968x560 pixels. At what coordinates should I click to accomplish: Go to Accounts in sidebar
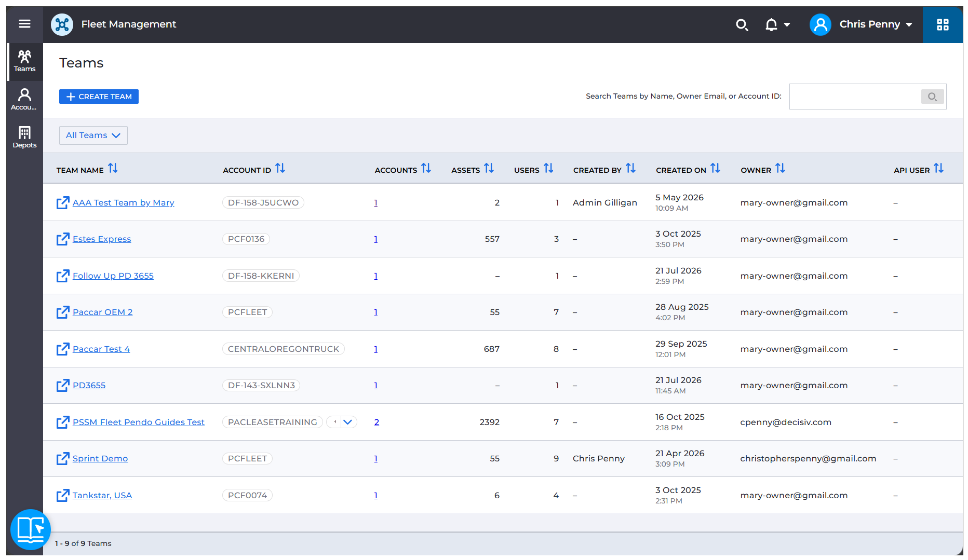coord(24,99)
